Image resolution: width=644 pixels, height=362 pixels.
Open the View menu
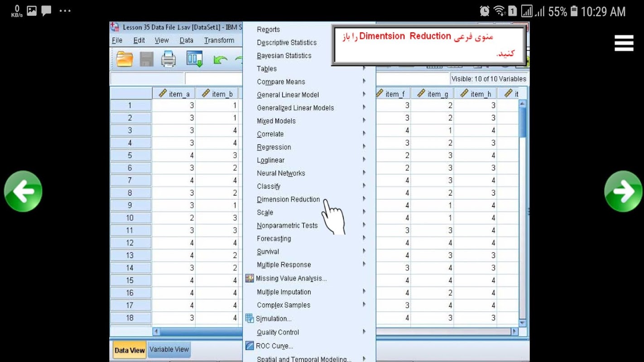click(x=162, y=40)
